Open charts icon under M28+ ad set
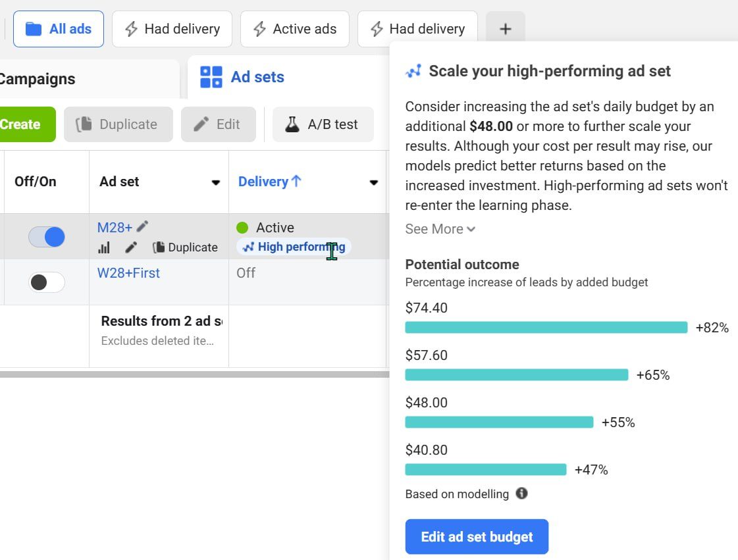 click(x=104, y=247)
